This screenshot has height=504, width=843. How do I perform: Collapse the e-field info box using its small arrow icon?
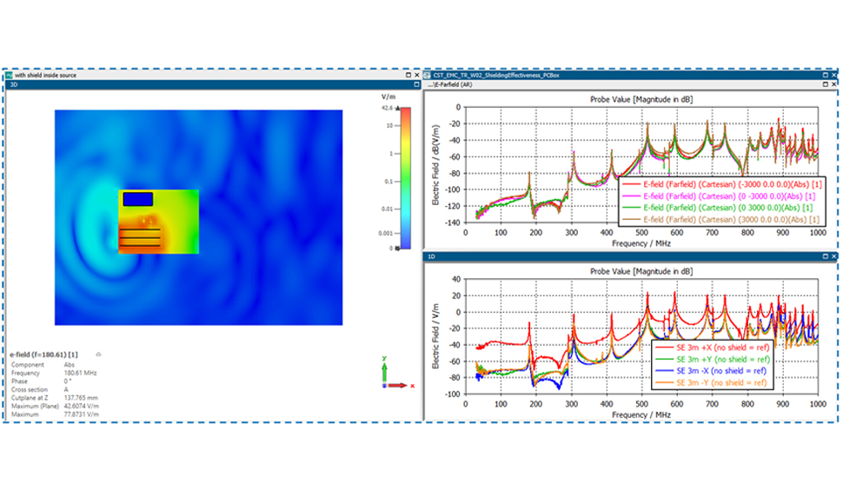pos(98,355)
